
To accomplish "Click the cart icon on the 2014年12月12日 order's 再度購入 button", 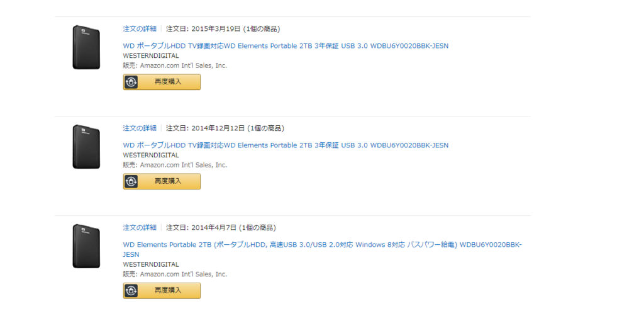I will click(131, 181).
